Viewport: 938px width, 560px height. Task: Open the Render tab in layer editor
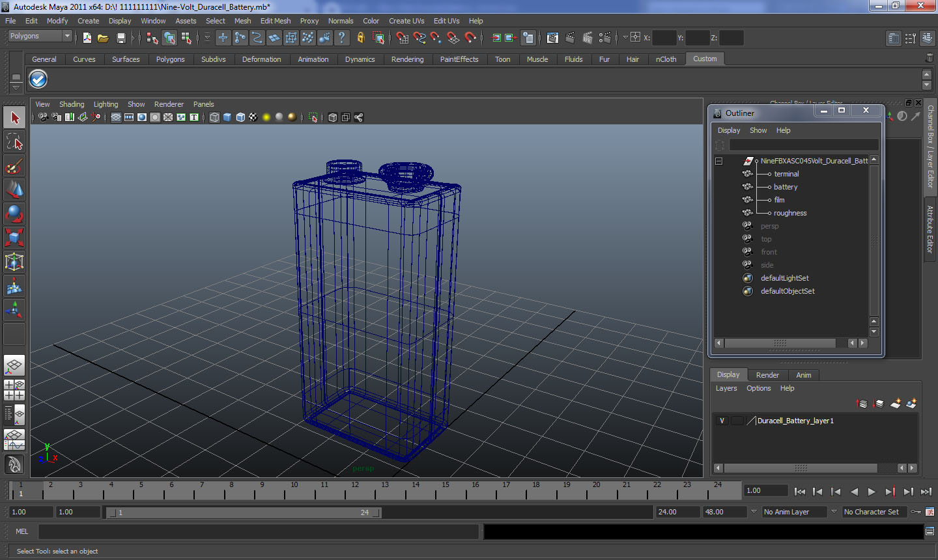click(767, 375)
